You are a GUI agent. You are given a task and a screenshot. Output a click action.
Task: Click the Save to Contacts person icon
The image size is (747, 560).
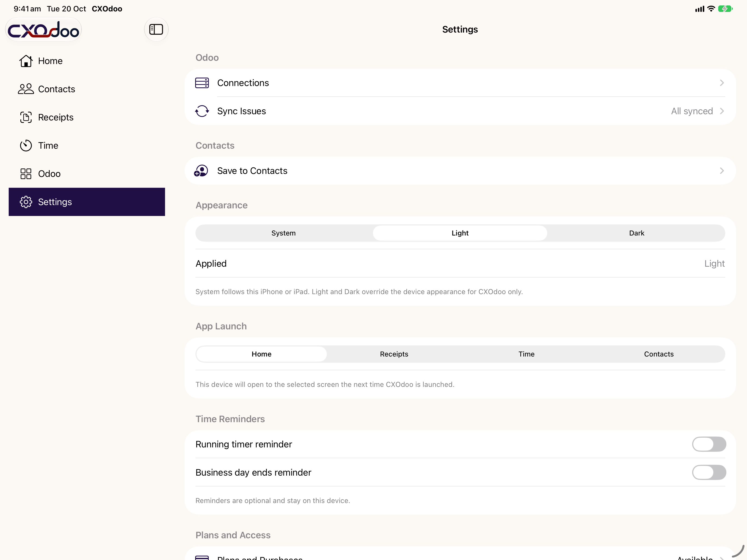pos(201,171)
